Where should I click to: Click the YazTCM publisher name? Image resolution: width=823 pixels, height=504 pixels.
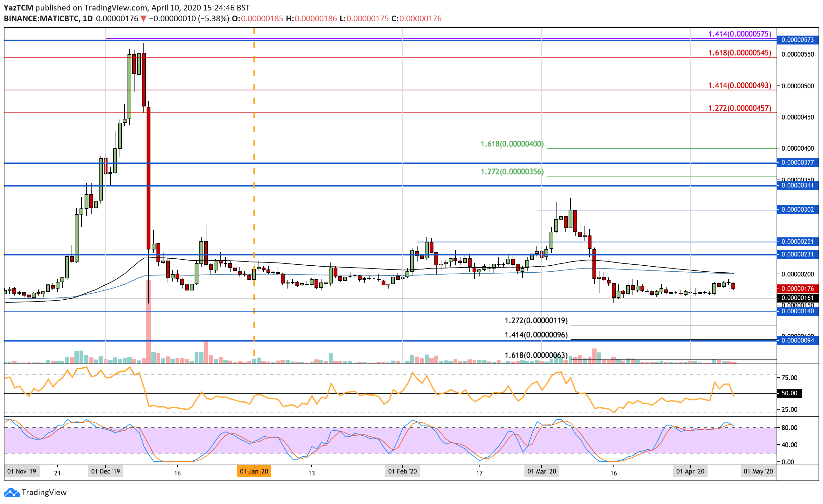click(x=19, y=8)
